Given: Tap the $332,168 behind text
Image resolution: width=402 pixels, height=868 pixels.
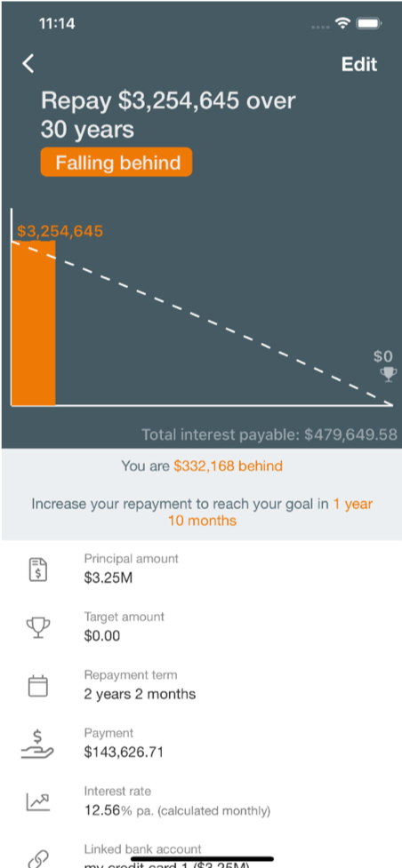Looking at the screenshot, I should point(228,466).
